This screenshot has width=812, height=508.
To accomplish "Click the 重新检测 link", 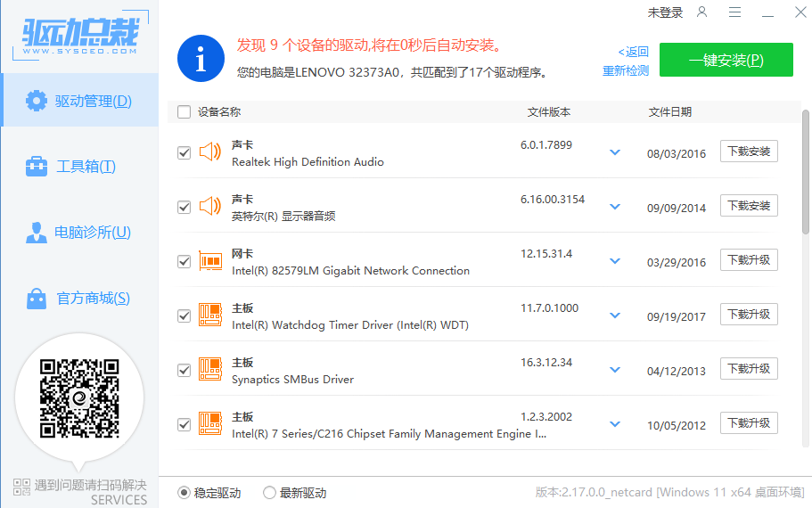I will coord(626,71).
